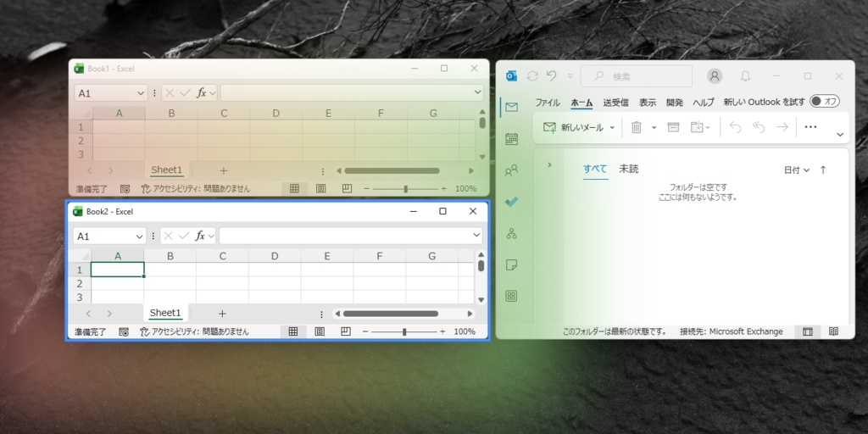The image size is (868, 434).
Task: Add new sheet in Book2
Action: click(222, 314)
